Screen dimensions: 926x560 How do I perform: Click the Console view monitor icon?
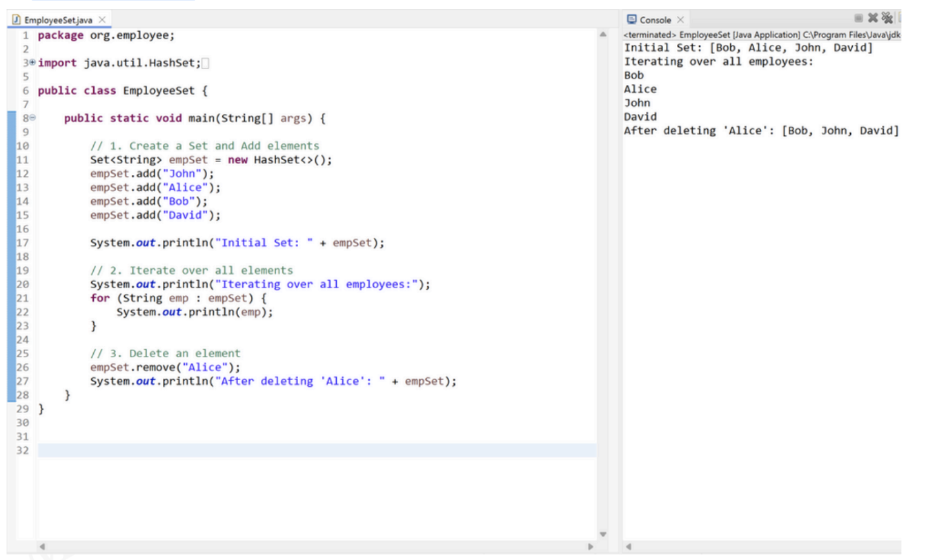click(x=631, y=20)
